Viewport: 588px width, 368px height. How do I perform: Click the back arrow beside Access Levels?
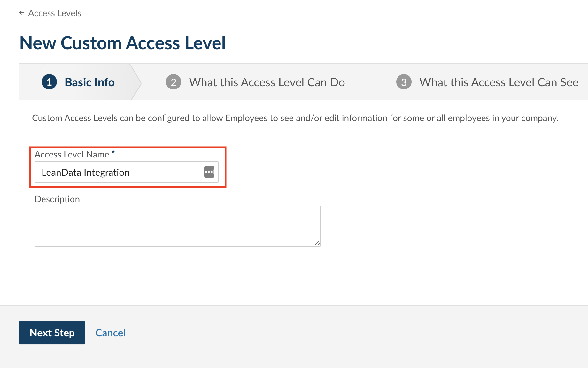tap(22, 13)
